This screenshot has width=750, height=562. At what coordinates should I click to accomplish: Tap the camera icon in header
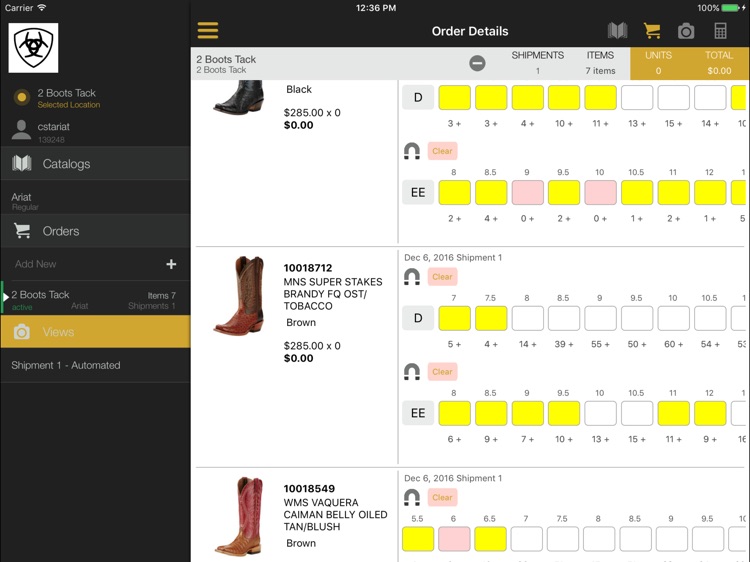tap(686, 31)
